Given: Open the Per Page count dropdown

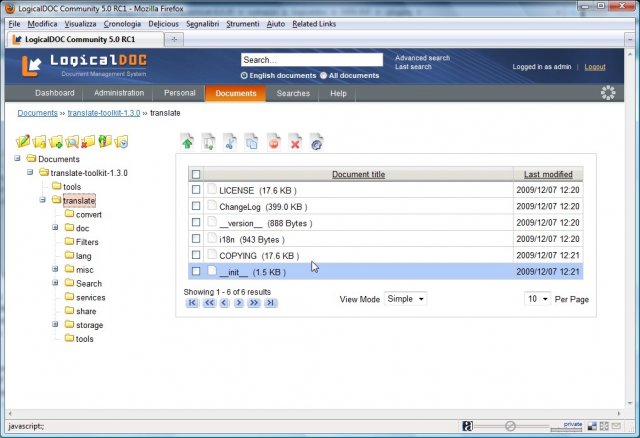Looking at the screenshot, I should point(538,298).
